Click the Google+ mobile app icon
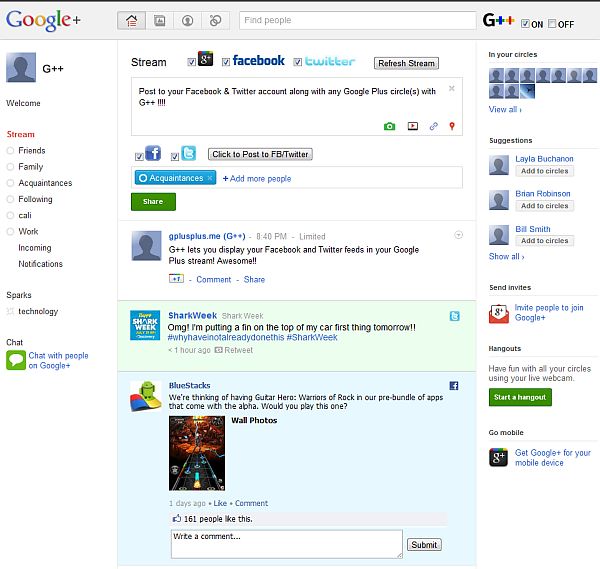The height and width of the screenshot is (569, 600). [498, 457]
